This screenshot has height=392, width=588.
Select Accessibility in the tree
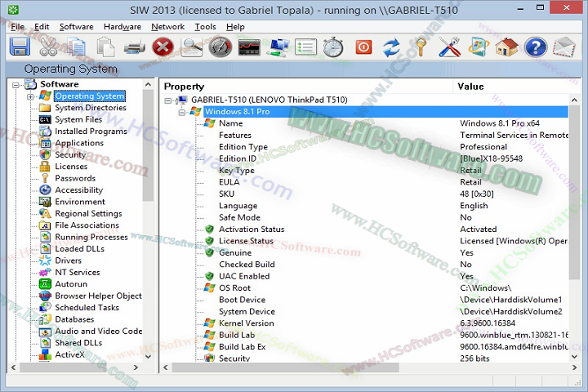[78, 189]
